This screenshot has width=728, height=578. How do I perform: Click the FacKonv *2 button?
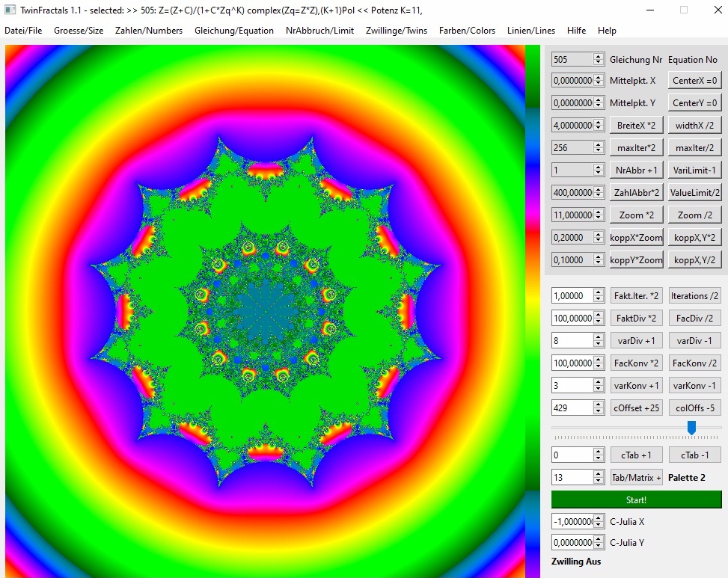[x=636, y=363]
